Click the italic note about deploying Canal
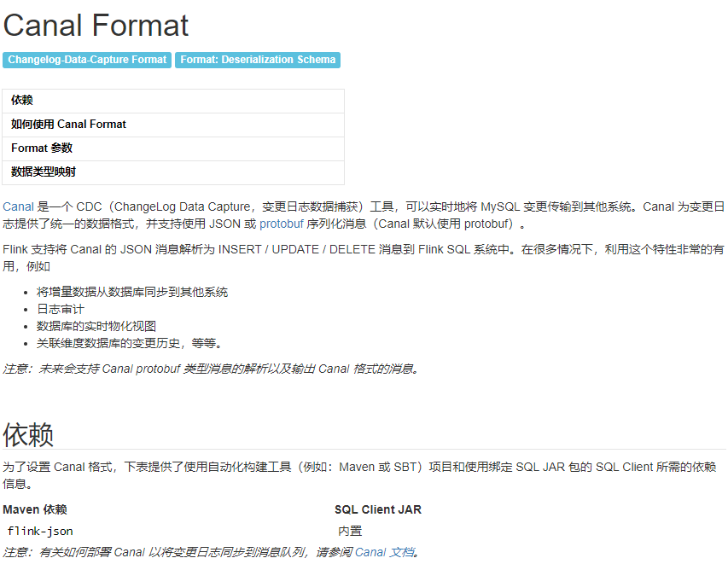The height and width of the screenshot is (564, 728). pyautogui.click(x=212, y=552)
